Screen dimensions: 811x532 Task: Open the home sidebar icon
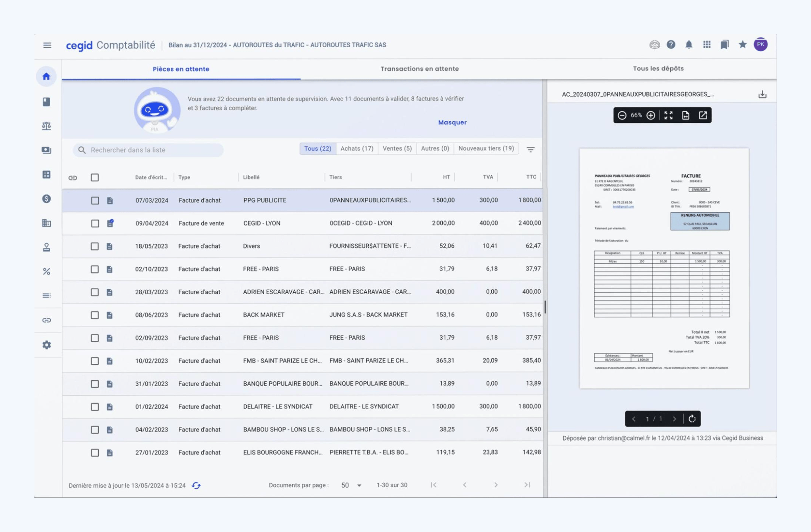[x=46, y=76]
